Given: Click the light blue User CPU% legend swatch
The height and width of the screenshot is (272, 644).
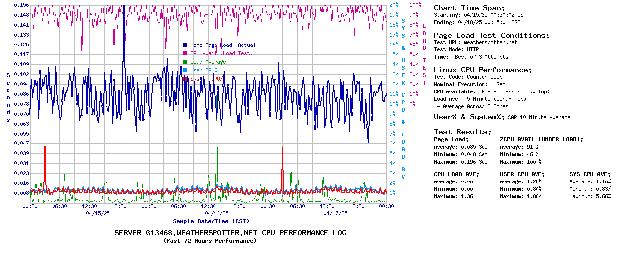Looking at the screenshot, I should (x=185, y=70).
